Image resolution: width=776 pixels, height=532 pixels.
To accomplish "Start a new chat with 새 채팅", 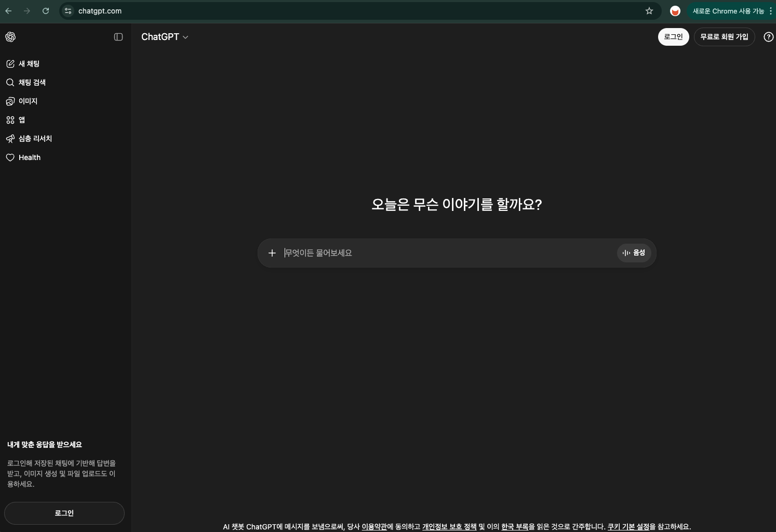I will coord(65,64).
